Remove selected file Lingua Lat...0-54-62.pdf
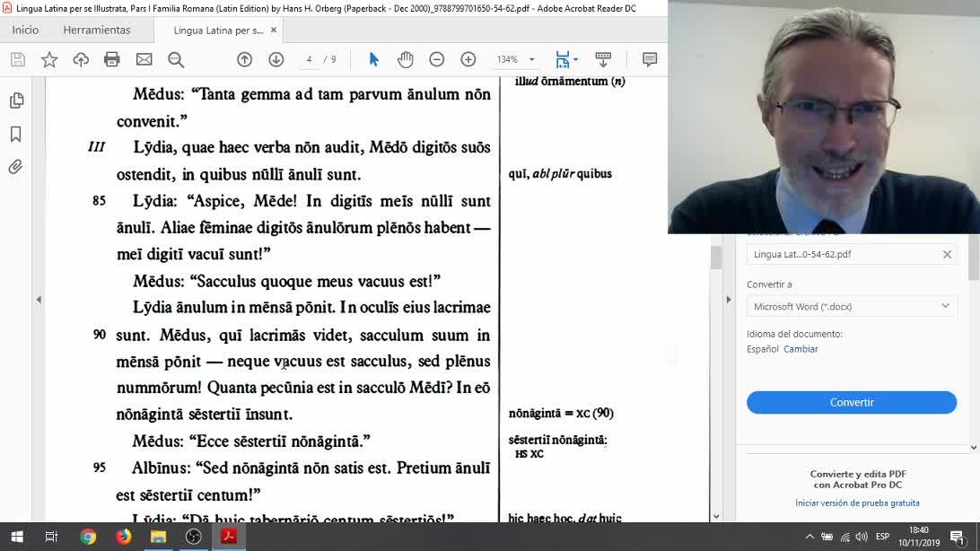 tap(947, 254)
